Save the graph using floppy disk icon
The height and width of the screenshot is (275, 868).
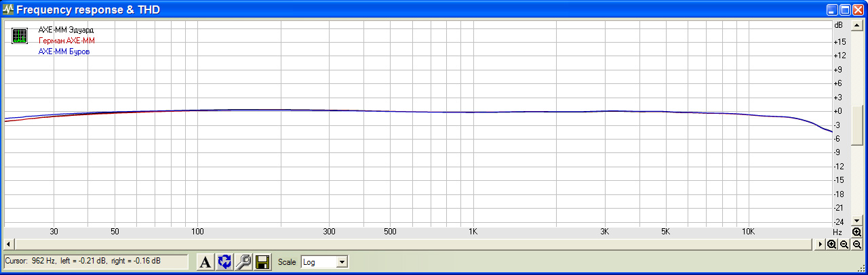[x=262, y=262]
